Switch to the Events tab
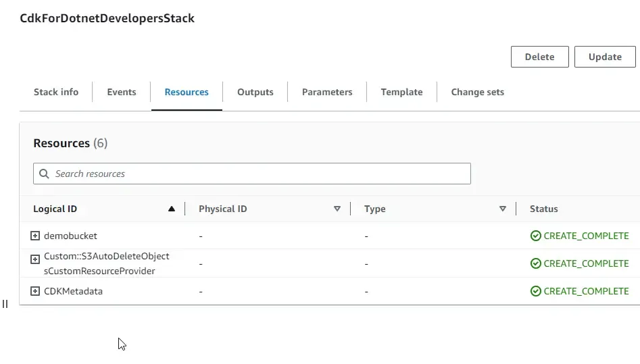This screenshot has width=640, height=364. coord(122,93)
